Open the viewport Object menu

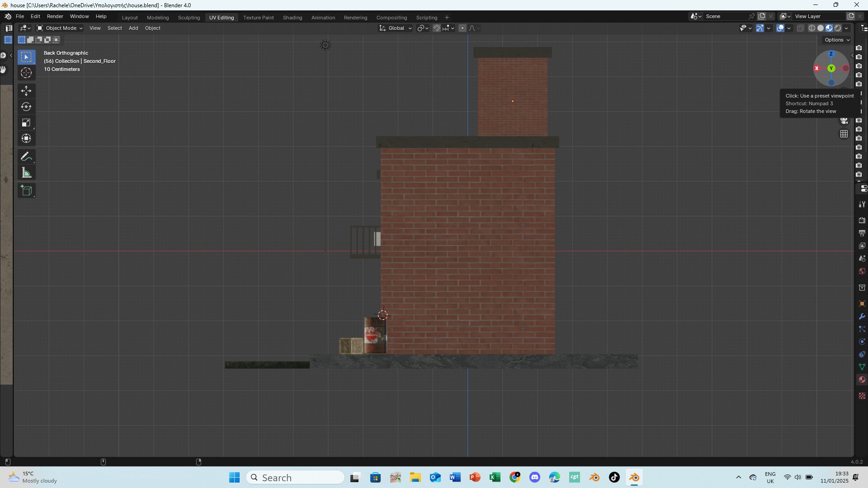pos(153,28)
